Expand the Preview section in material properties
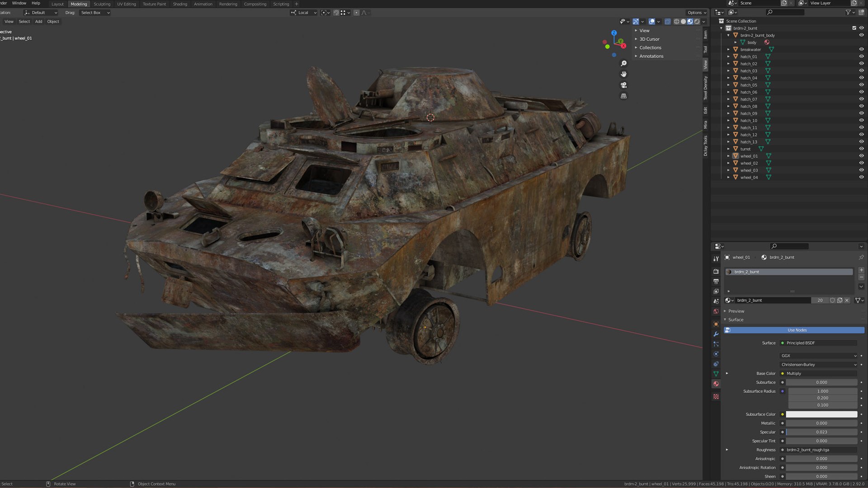Image resolution: width=868 pixels, height=488 pixels. click(736, 311)
